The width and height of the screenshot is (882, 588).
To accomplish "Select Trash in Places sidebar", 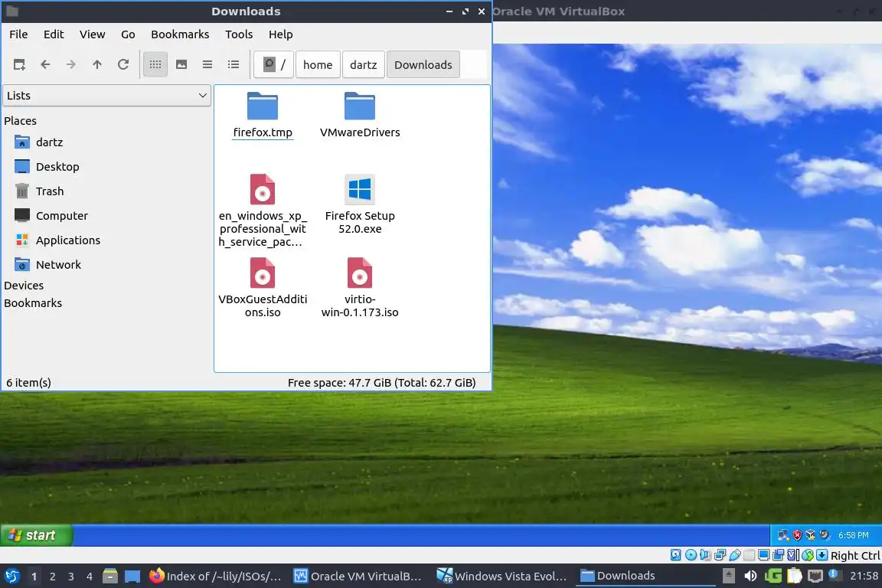I will pyautogui.click(x=39, y=191).
